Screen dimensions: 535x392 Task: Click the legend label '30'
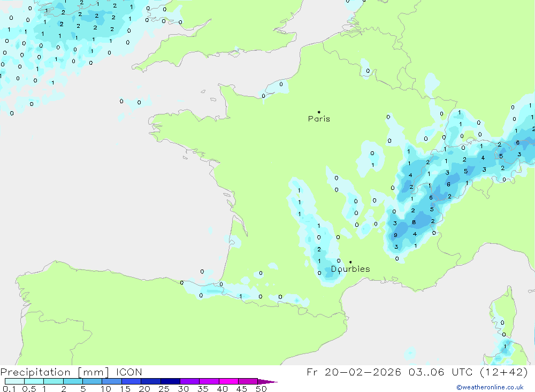coord(184,389)
